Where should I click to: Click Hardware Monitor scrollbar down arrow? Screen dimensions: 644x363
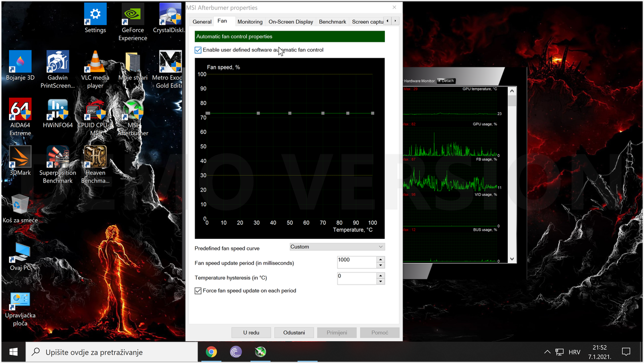512,259
